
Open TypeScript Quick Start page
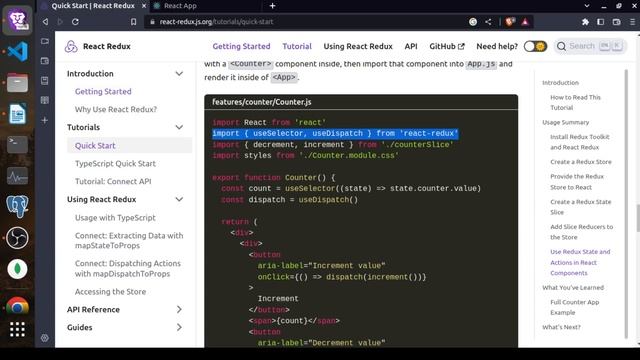coord(115,163)
